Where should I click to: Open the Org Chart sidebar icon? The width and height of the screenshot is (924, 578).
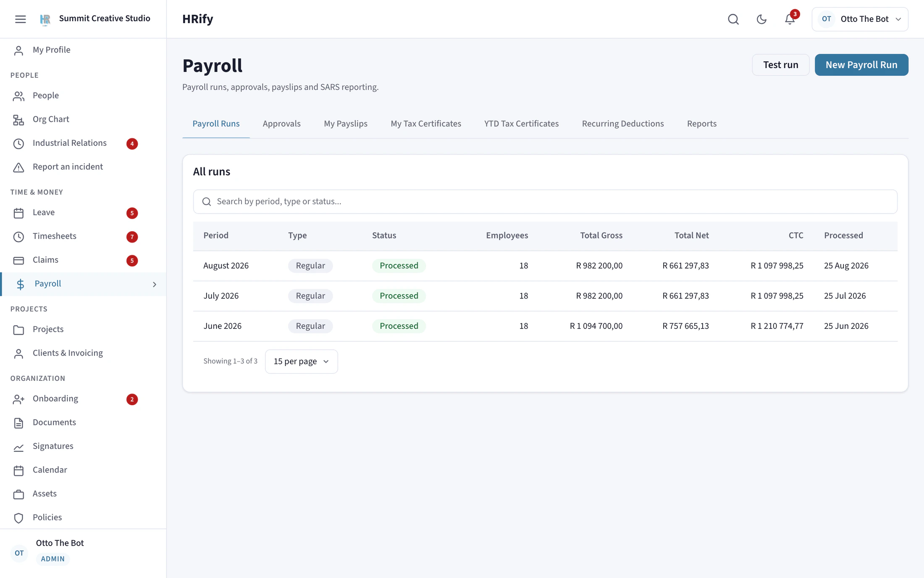tap(18, 119)
